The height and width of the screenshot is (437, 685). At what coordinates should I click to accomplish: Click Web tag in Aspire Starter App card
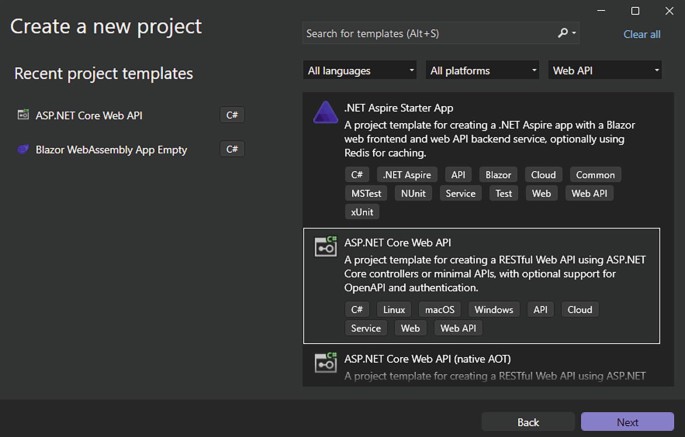pos(541,193)
